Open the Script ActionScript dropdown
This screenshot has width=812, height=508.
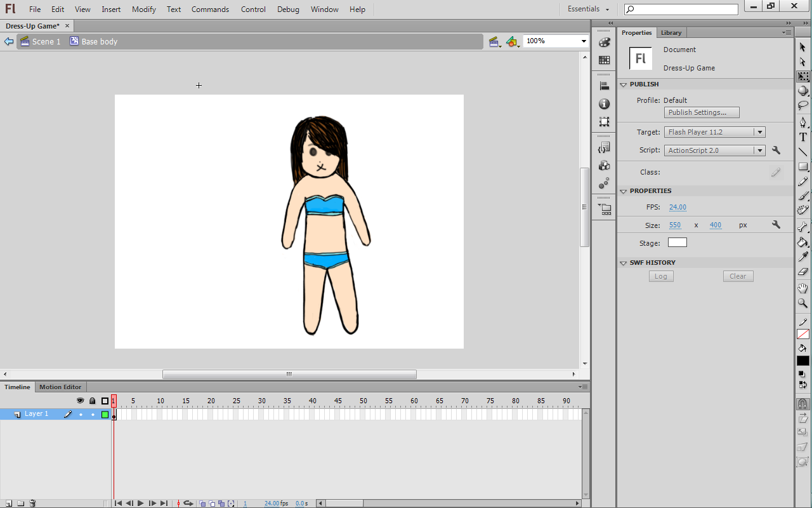[x=714, y=150]
